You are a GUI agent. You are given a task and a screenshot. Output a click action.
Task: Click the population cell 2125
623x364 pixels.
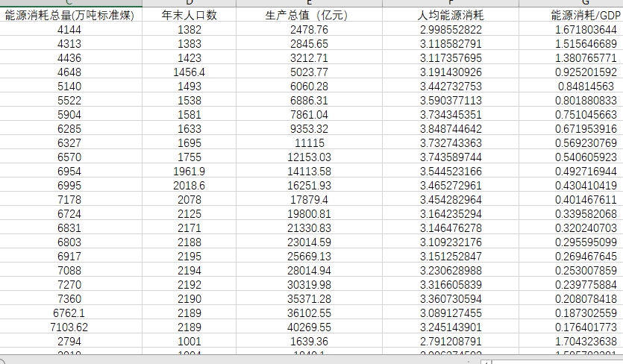click(189, 214)
